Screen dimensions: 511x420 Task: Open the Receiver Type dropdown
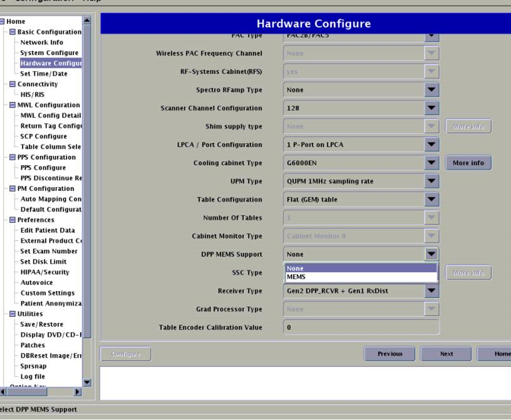click(x=432, y=291)
